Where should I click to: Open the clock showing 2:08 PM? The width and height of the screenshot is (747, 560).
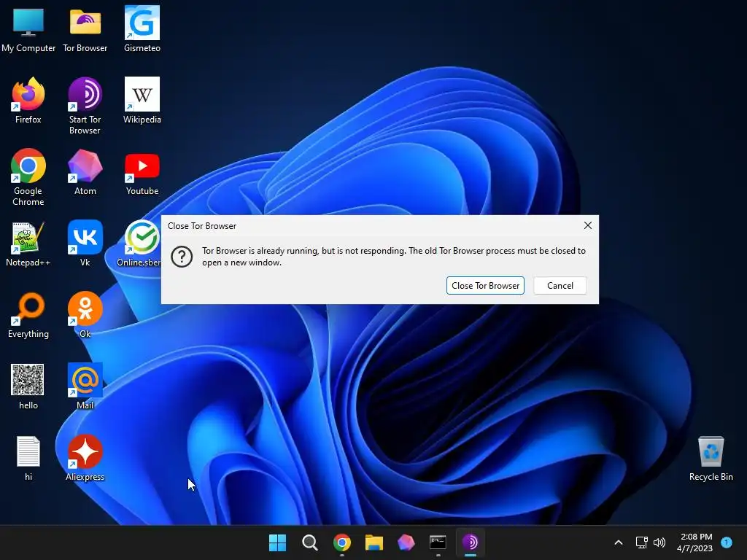695,542
